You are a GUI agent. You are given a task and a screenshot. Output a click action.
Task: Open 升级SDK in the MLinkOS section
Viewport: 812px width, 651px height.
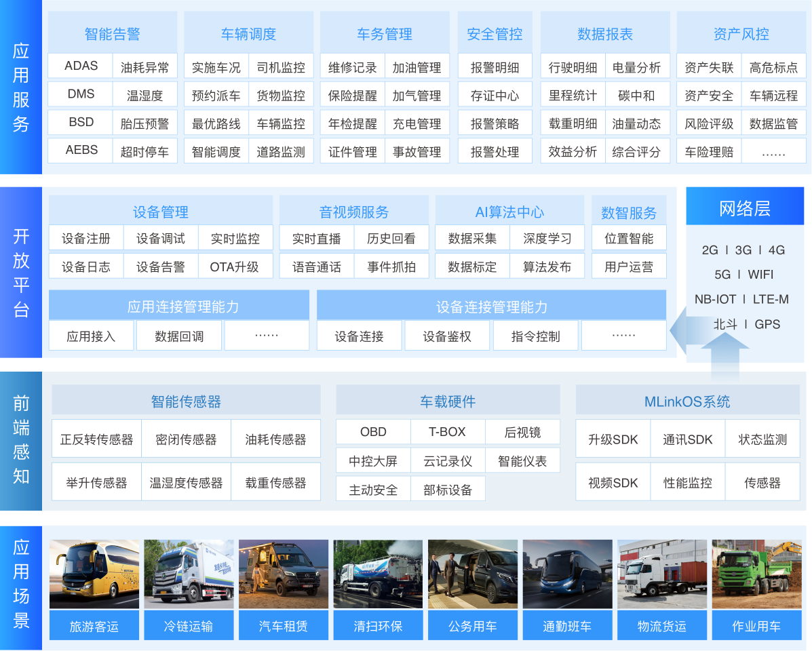[613, 439]
